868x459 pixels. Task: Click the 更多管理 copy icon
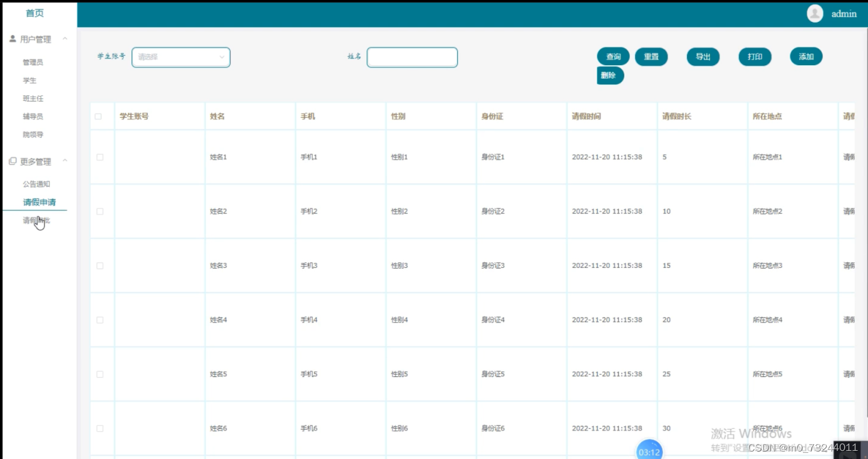(x=13, y=162)
